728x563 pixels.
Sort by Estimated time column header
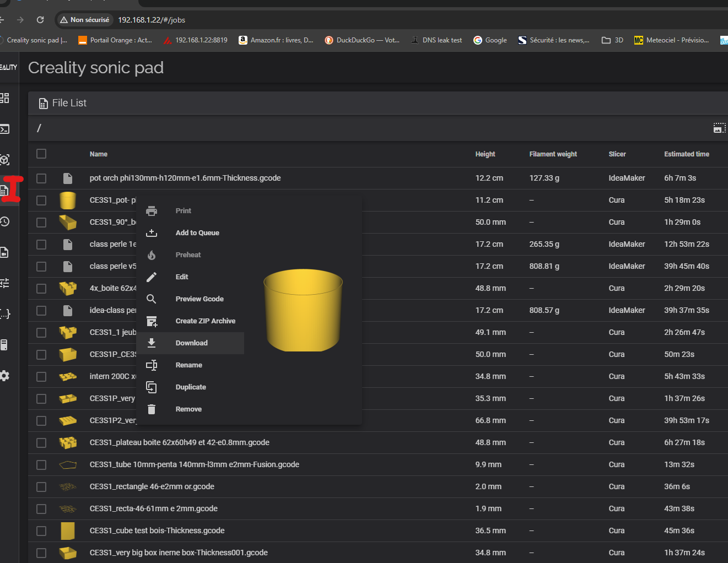point(687,154)
